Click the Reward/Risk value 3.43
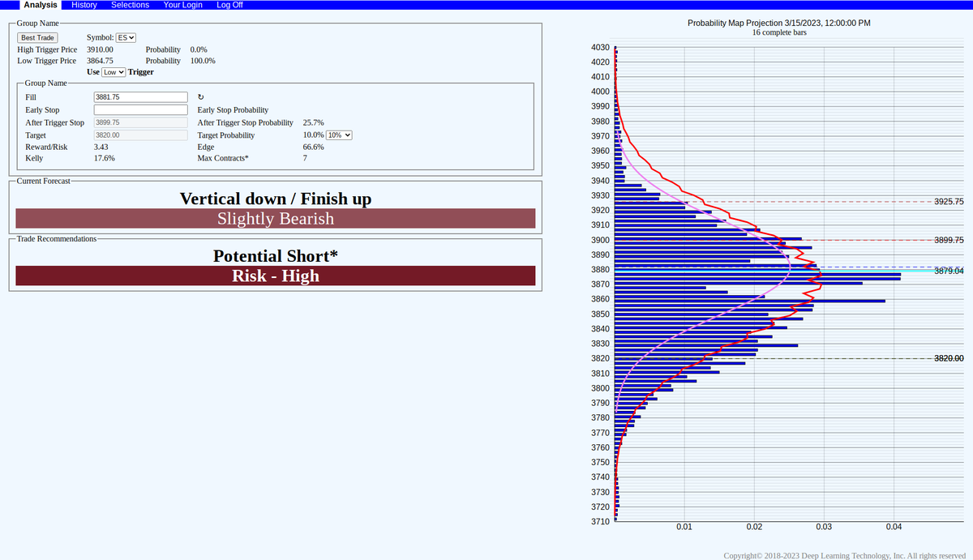 pyautogui.click(x=101, y=147)
